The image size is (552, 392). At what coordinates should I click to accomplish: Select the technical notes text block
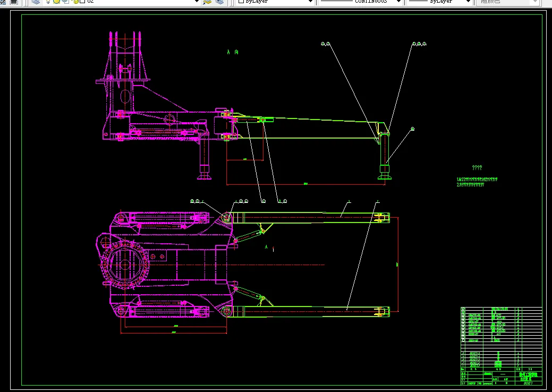point(477,180)
